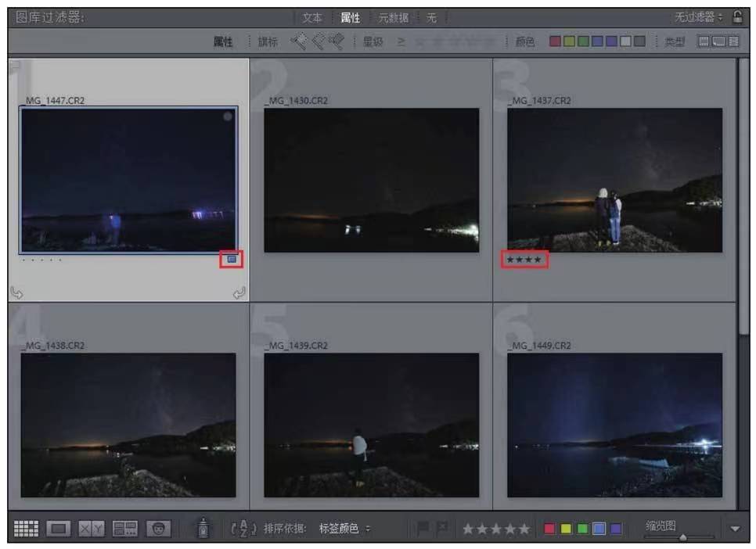Open Survey view
Viewport: 756px width, 549px height.
tap(124, 528)
